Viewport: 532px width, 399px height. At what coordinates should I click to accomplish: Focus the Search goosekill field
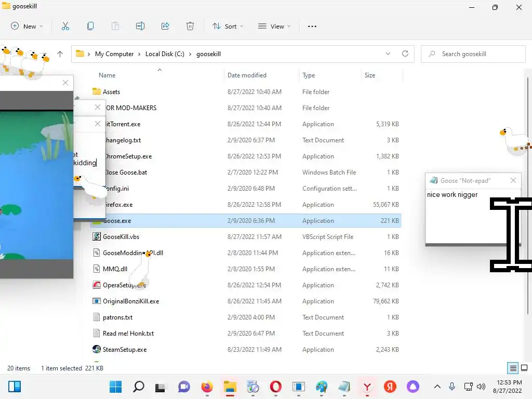point(473,54)
